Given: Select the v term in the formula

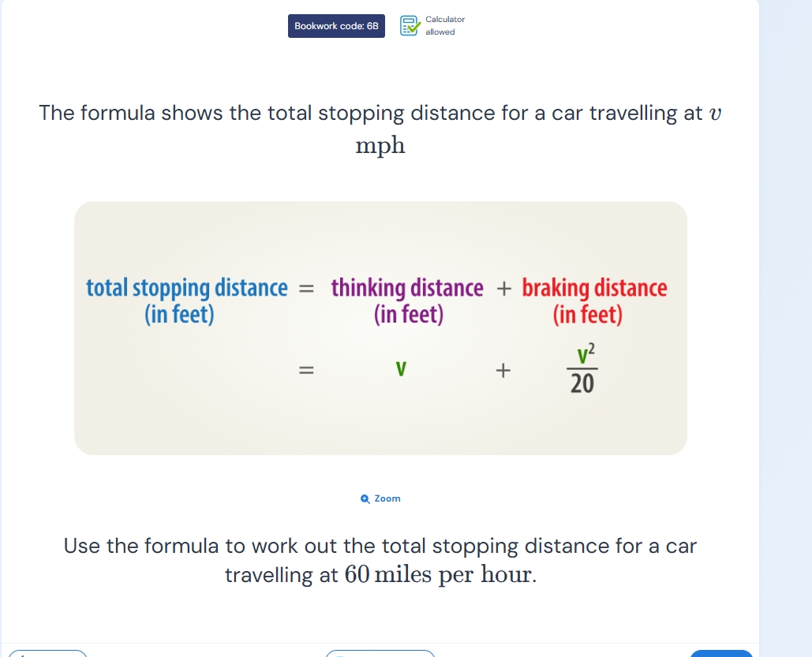Looking at the screenshot, I should coord(400,368).
